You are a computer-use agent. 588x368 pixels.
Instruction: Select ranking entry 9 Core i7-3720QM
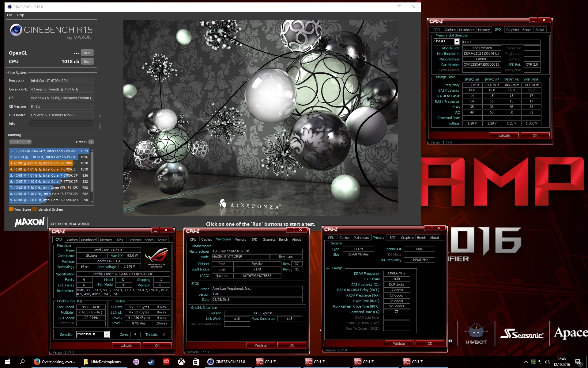[x=49, y=200]
